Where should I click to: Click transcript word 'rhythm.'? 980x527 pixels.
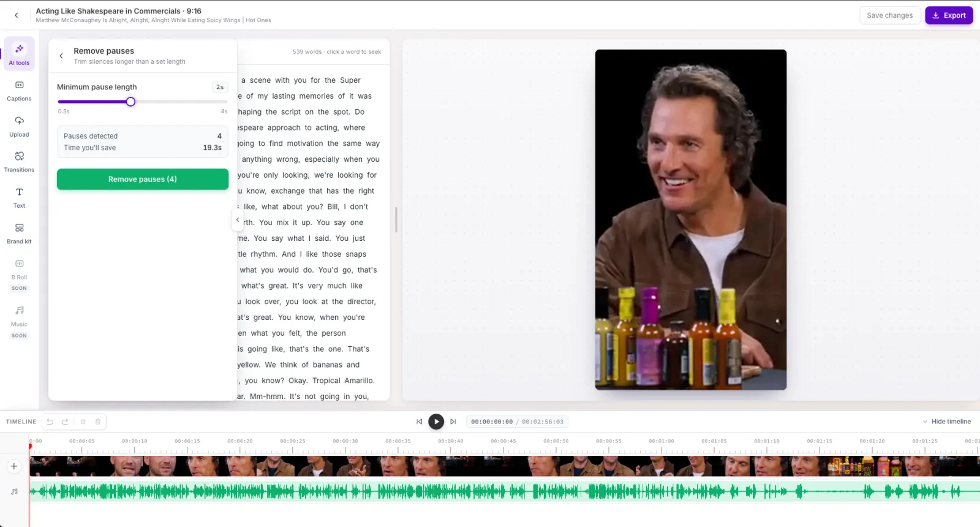click(x=263, y=254)
